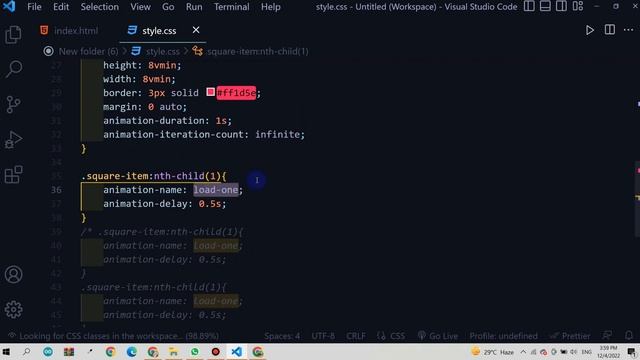
Task: Open the View menu
Action: coord(140,7)
